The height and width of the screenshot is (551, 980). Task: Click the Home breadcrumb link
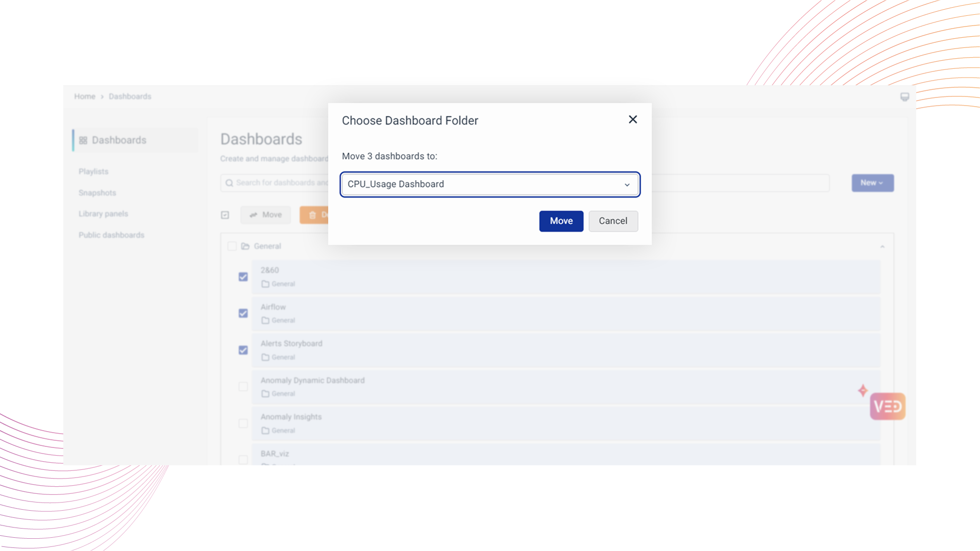click(85, 96)
